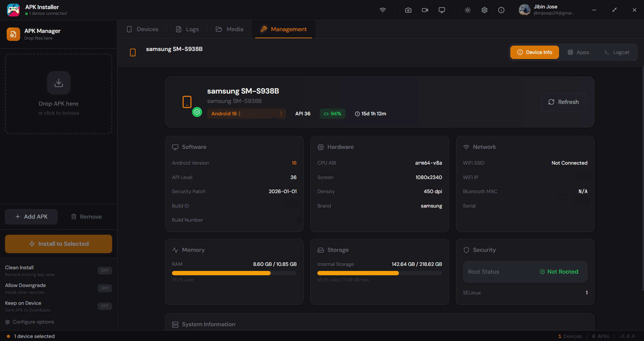Screen dimensions: 644x341
Task: Take a screenshot using the camera icon
Action: 408,10
